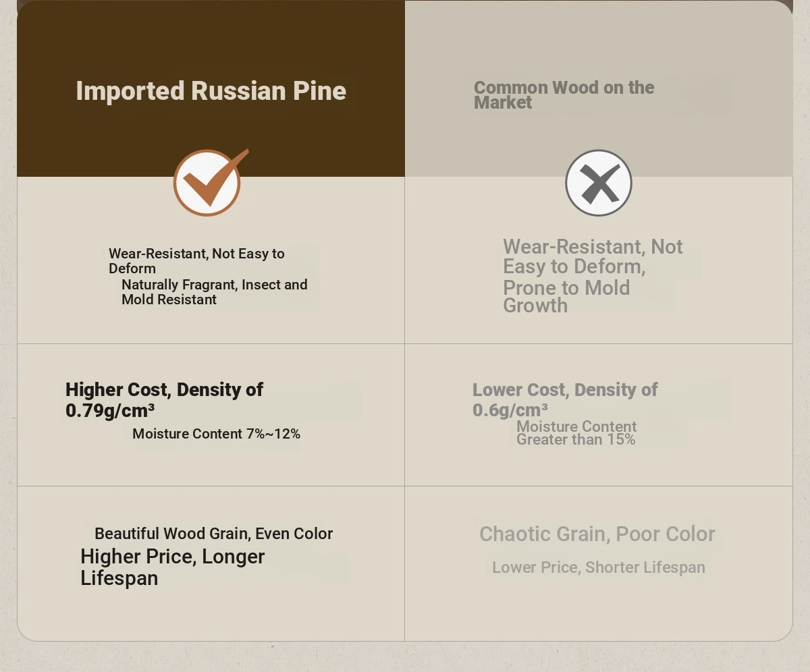Click the empty beige area under Lower Price, Shorter Lifespan
Screen dimensions: 810x672
point(599,611)
